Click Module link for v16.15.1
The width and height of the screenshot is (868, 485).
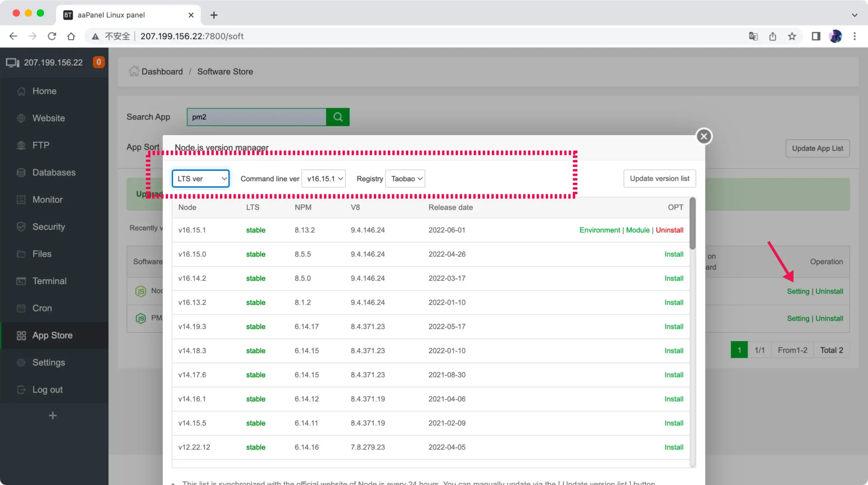point(637,230)
